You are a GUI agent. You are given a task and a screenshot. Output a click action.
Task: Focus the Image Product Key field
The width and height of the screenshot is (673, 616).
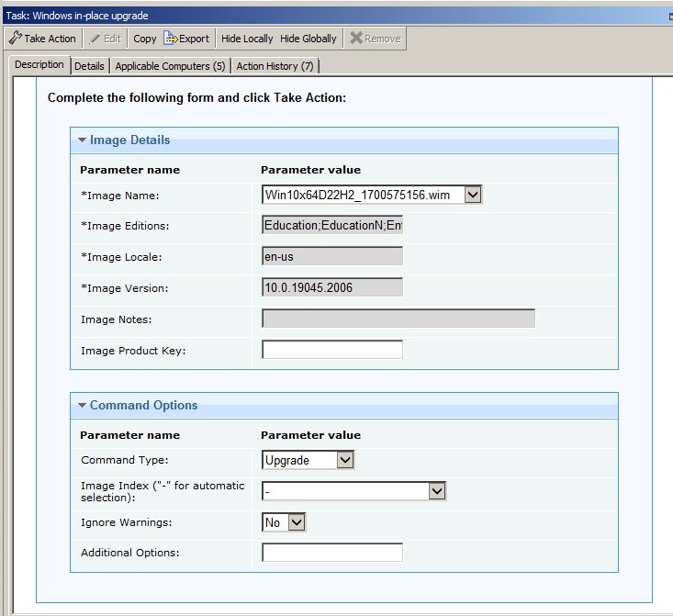[x=332, y=350]
